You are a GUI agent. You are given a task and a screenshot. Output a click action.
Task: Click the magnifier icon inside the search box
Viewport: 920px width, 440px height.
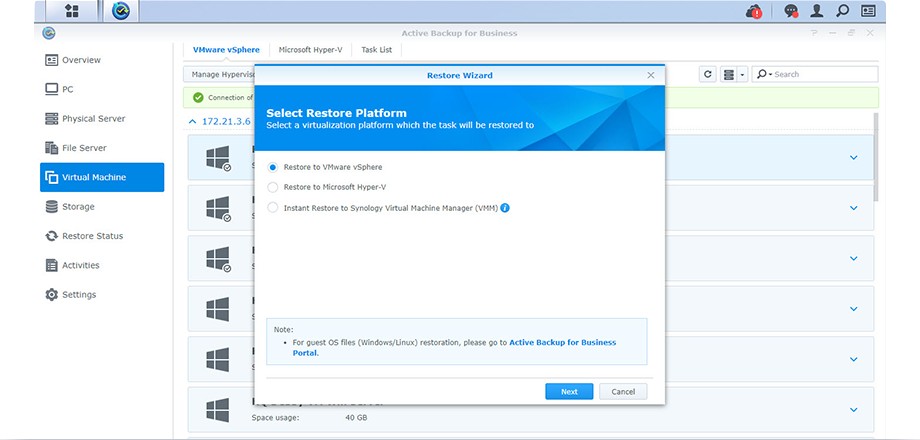762,74
